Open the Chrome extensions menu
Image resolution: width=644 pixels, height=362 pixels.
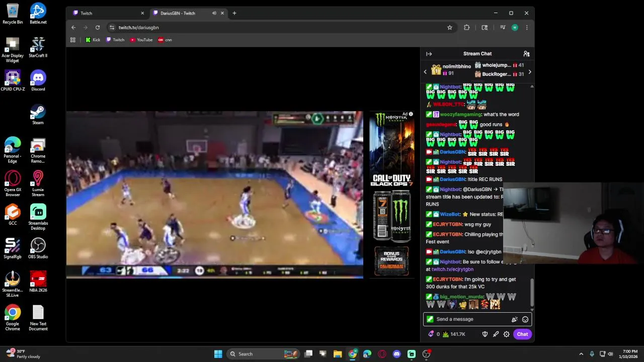[466, 28]
